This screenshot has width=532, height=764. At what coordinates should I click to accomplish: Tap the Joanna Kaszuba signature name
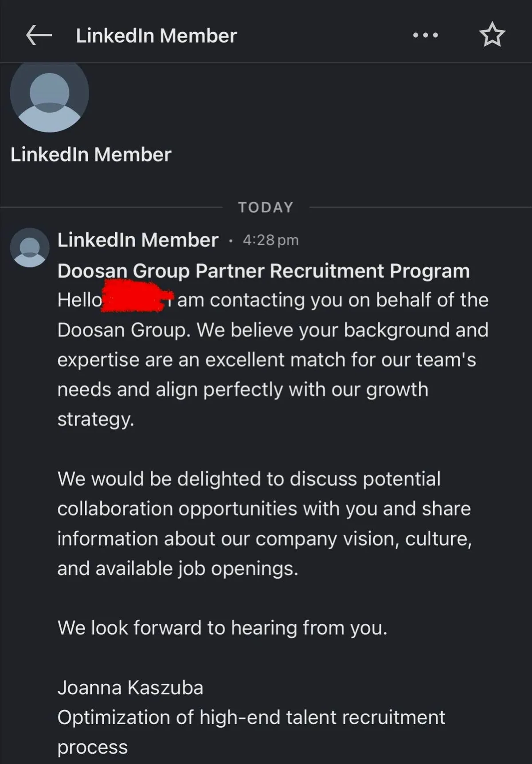[x=130, y=688]
